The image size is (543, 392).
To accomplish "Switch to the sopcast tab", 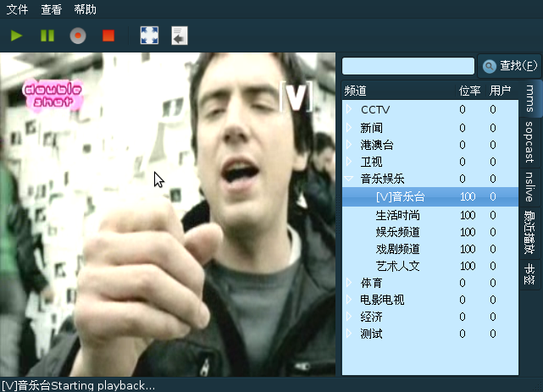I will (529, 142).
